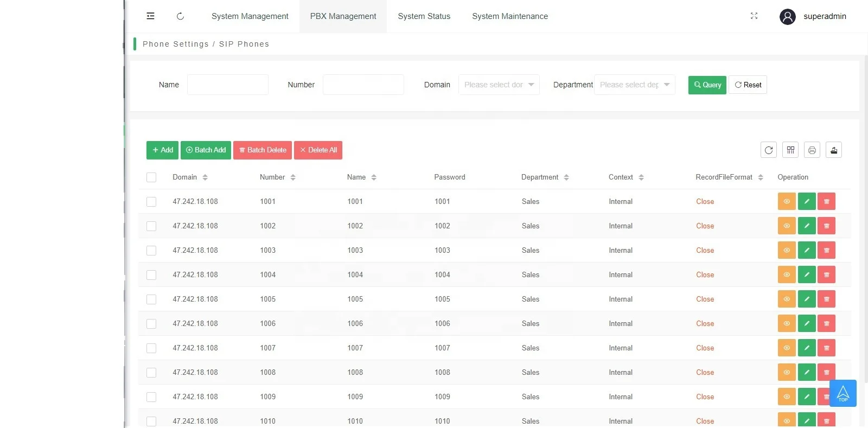This screenshot has height=428, width=868.
Task: Sort table by RecordFileFormat column
Action: coord(761,177)
